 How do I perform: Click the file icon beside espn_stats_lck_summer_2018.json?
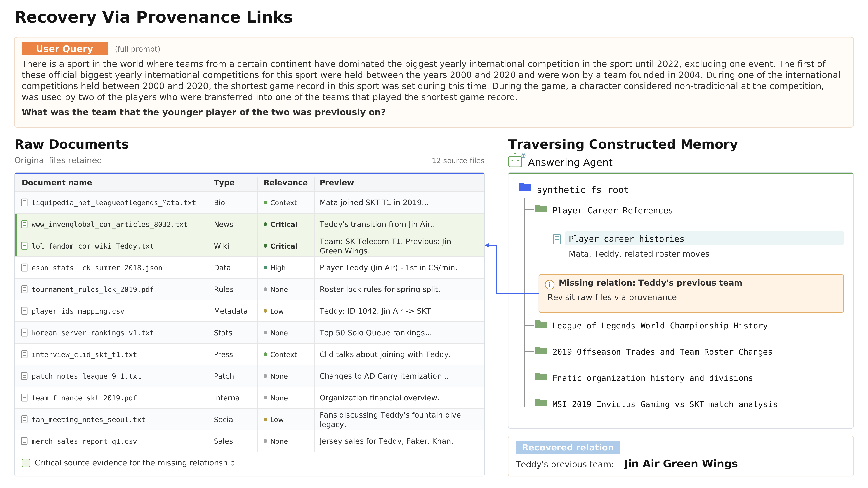24,267
